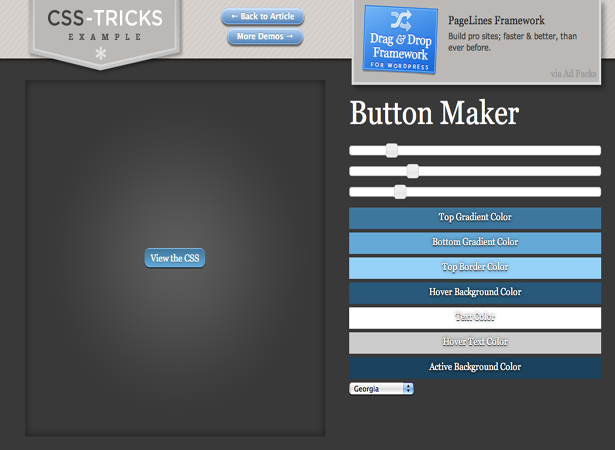Image resolution: width=615 pixels, height=450 pixels.
Task: Follow the via Ad Packs link
Action: pyautogui.click(x=573, y=73)
